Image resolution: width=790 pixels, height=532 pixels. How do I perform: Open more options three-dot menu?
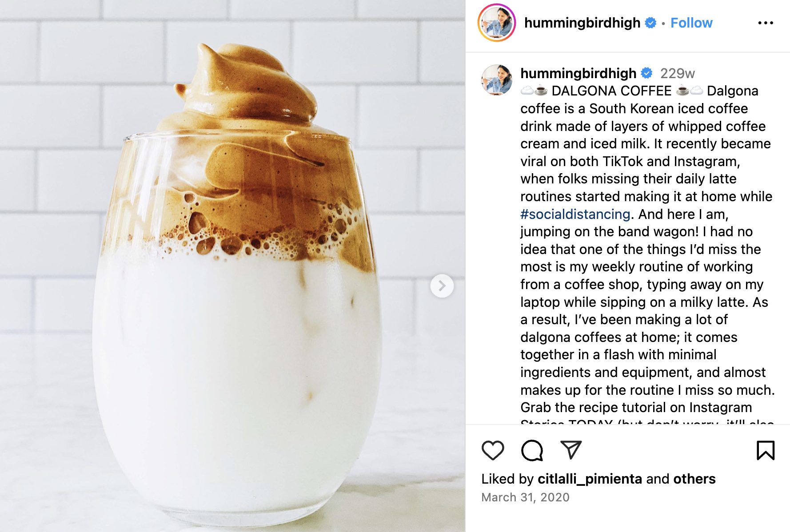766,23
